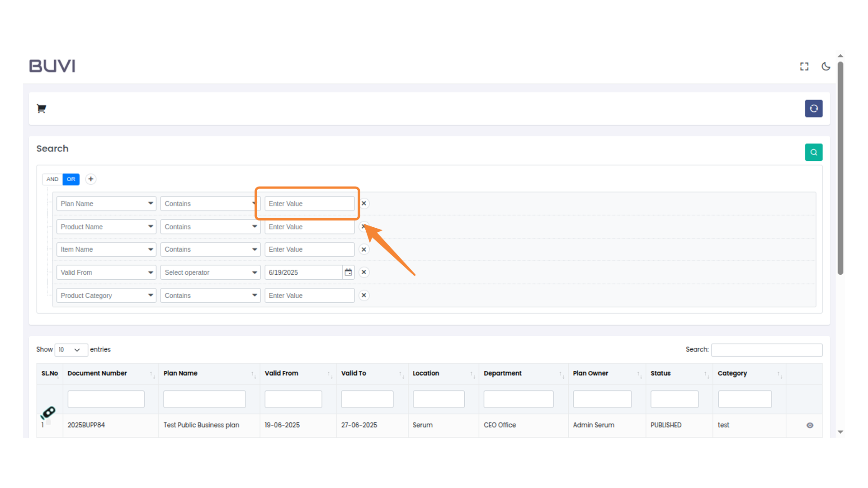Run the search with the green magnifier button
Viewport: 868px width, 488px height.
pos(814,152)
